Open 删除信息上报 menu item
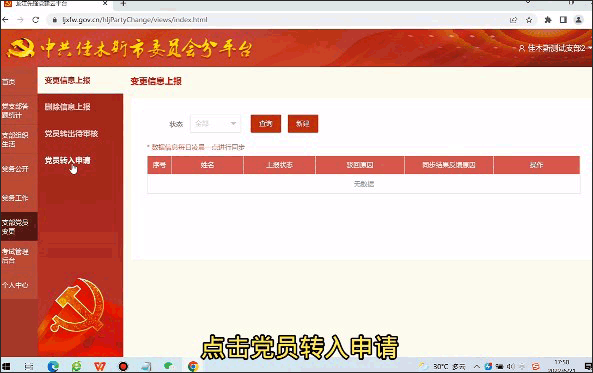The width and height of the screenshot is (593, 373). point(67,107)
